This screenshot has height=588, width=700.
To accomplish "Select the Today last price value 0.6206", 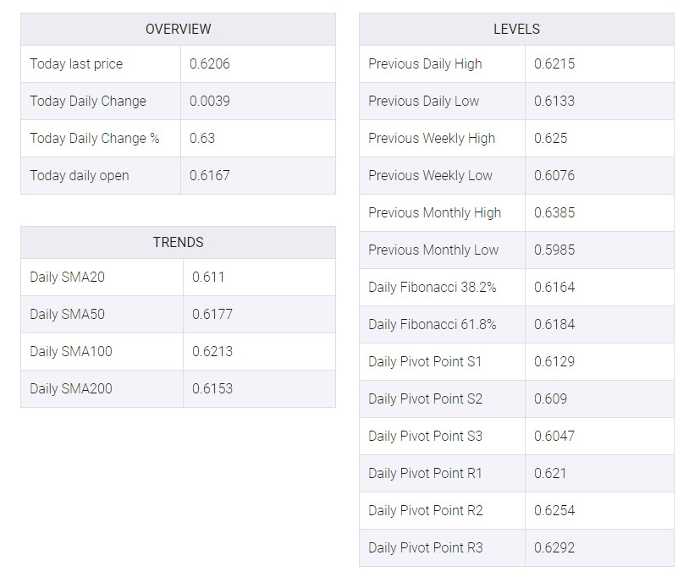I will pyautogui.click(x=209, y=63).
